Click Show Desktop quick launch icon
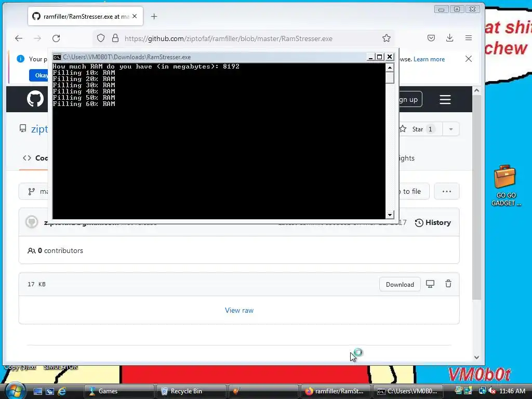The image size is (532, 399). tap(37, 391)
